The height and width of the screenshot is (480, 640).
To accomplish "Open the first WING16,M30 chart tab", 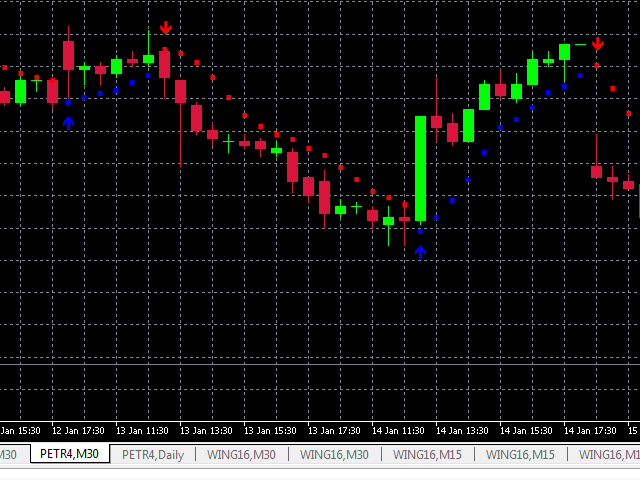I will point(241,454).
